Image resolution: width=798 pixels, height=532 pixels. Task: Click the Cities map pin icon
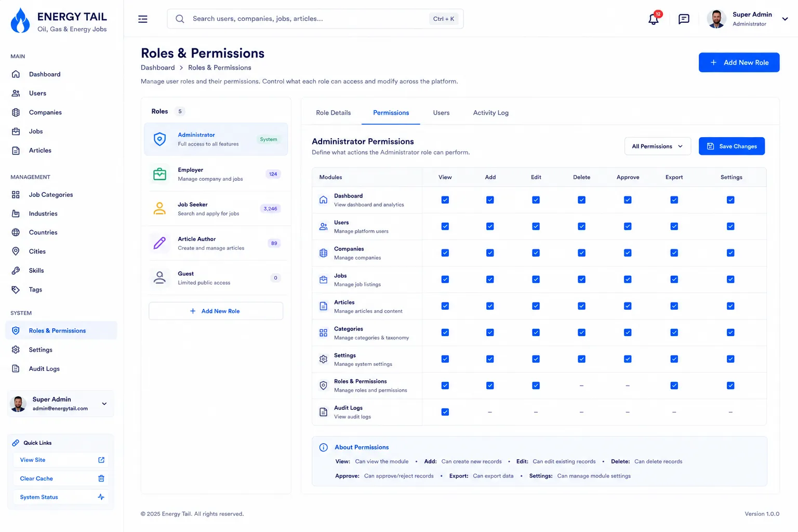pyautogui.click(x=16, y=251)
